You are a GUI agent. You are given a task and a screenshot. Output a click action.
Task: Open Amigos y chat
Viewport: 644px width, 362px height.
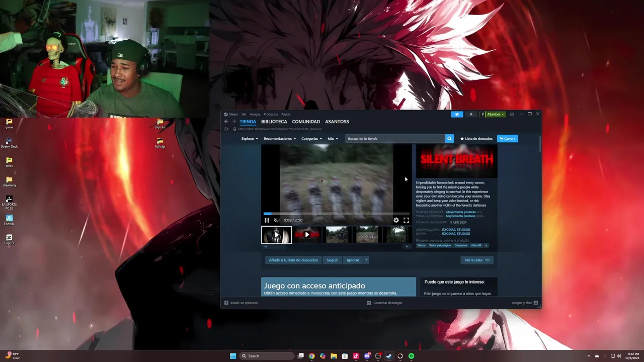click(x=525, y=303)
